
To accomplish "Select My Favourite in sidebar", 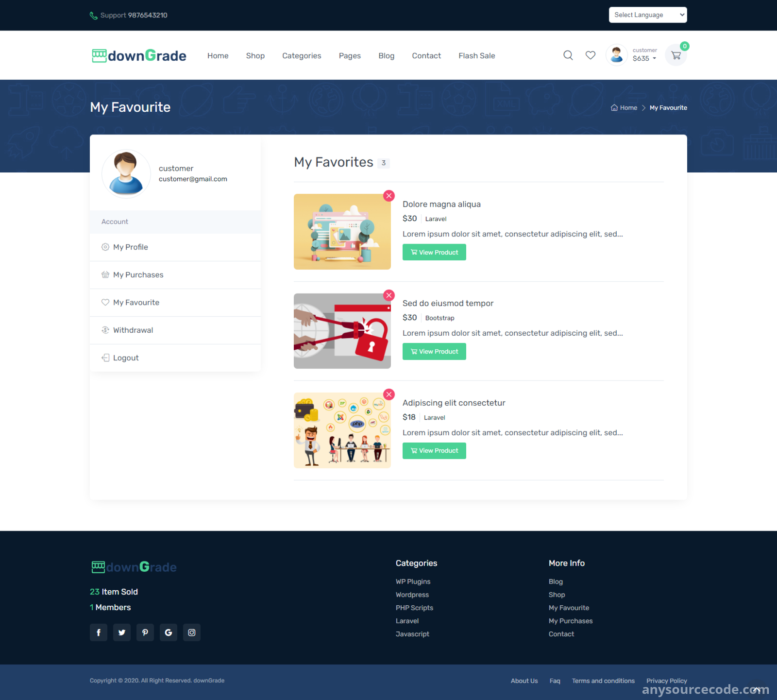I will 175,303.
